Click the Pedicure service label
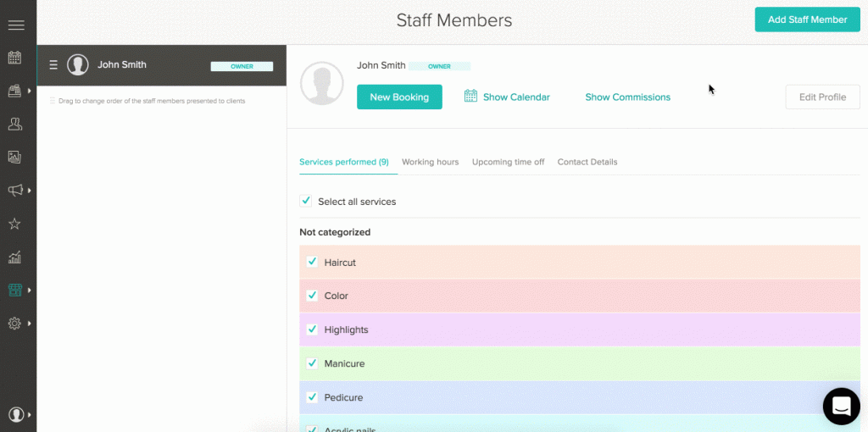Image resolution: width=868 pixels, height=432 pixels. click(343, 398)
